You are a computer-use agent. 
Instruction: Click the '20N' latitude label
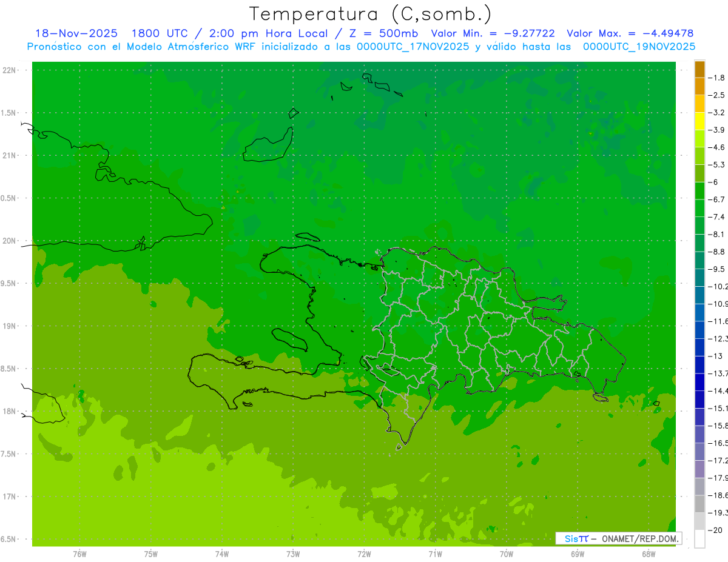pyautogui.click(x=10, y=241)
